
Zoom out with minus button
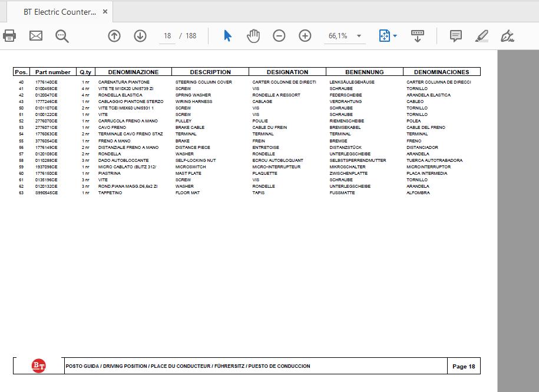click(279, 36)
